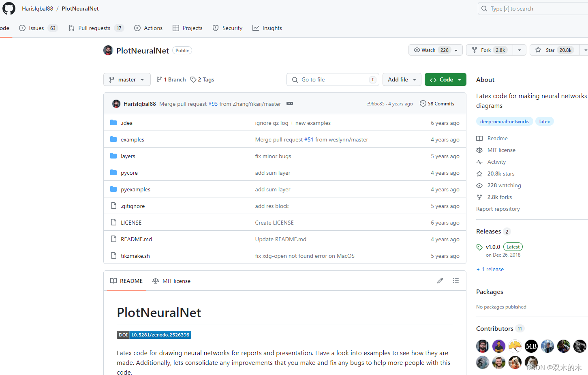Open the Projects tab
Image resolution: width=588 pixels, height=375 pixels.
pos(187,28)
